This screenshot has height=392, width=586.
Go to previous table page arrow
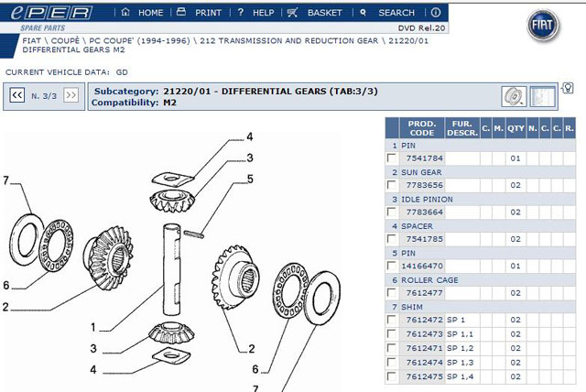[x=16, y=95]
